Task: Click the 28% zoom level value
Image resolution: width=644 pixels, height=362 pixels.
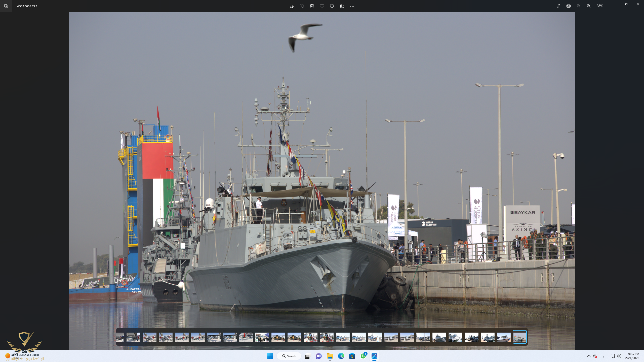Action: coord(600,6)
